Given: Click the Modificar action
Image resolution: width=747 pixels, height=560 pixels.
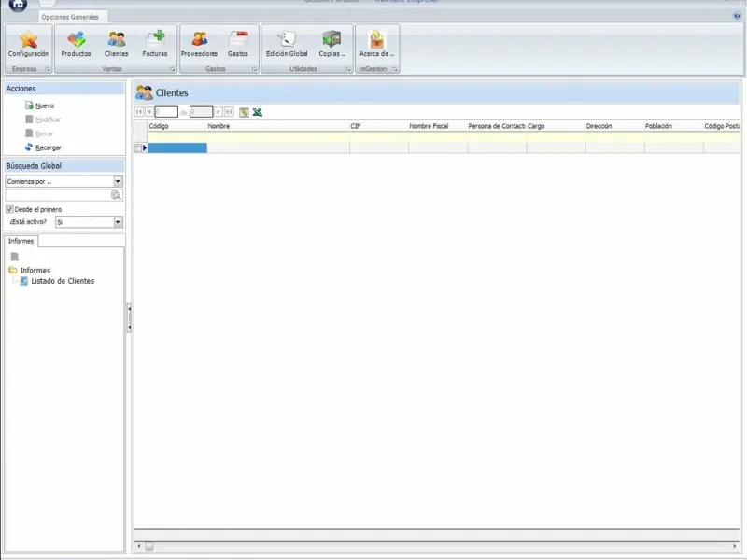Looking at the screenshot, I should pos(43,119).
